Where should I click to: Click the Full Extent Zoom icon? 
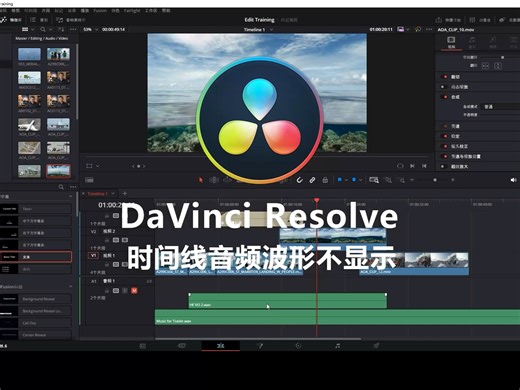click(x=374, y=180)
